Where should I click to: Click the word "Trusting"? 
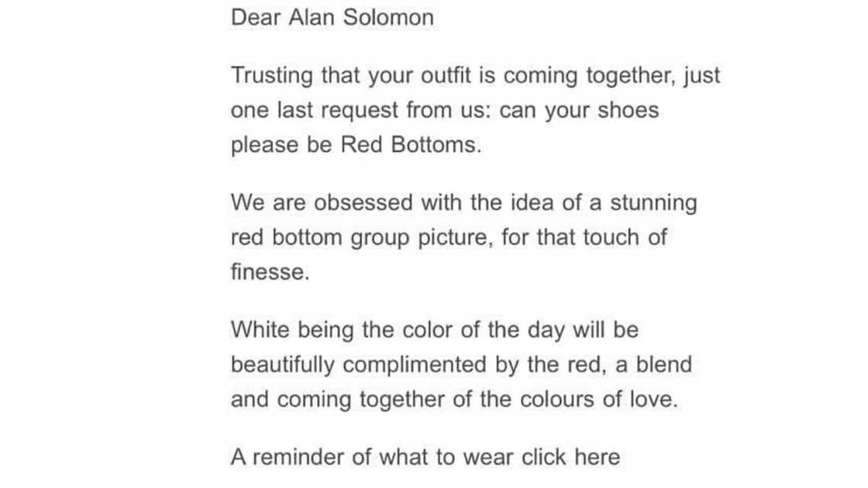click(x=271, y=76)
